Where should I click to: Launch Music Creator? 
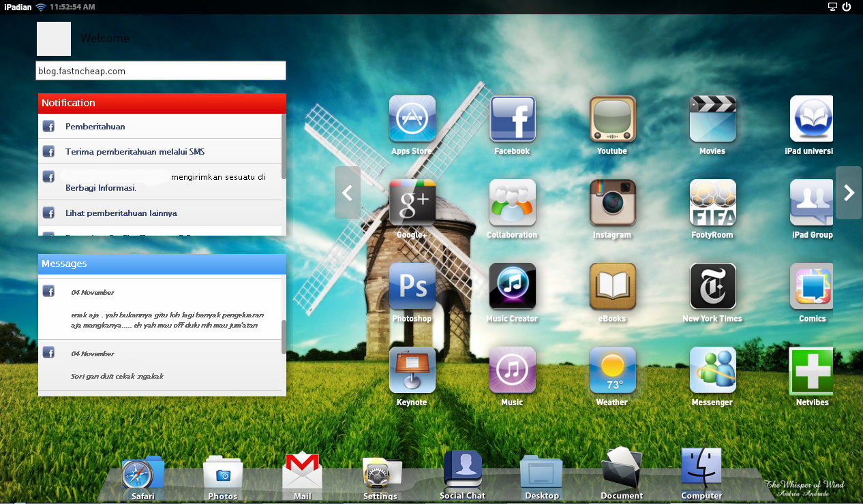coord(512,286)
